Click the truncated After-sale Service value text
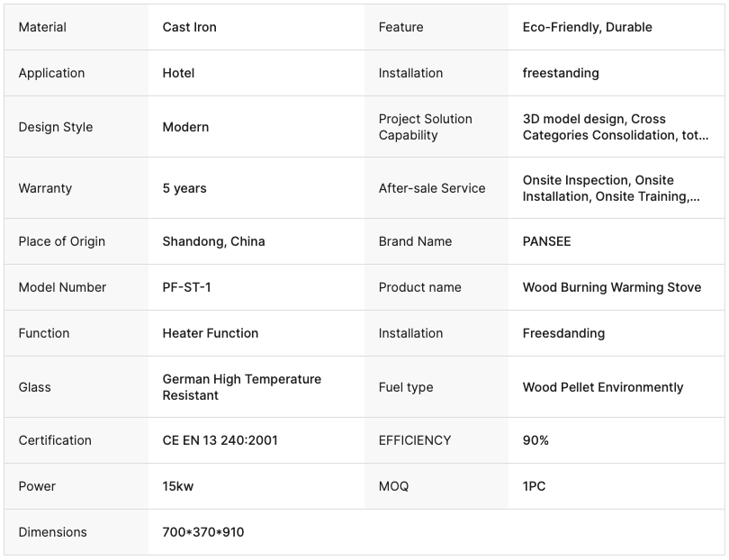 pos(610,188)
